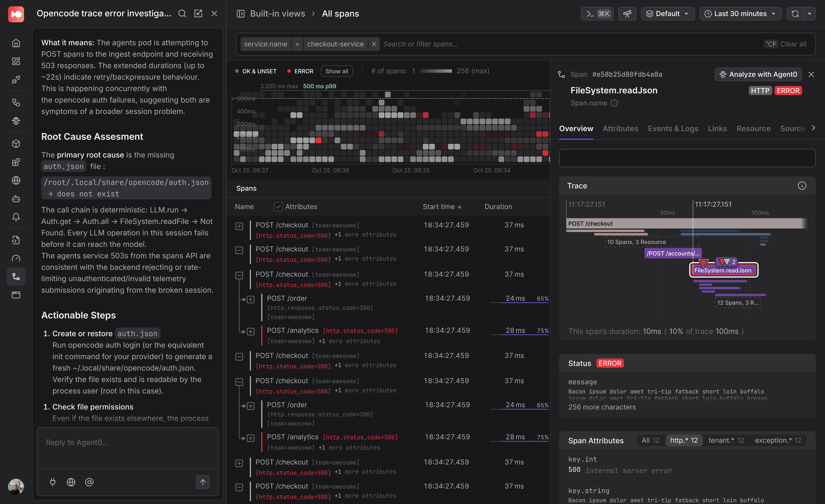825x504 pixels.
Task: Open the cube icon in left sidebar
Action: coord(16,144)
